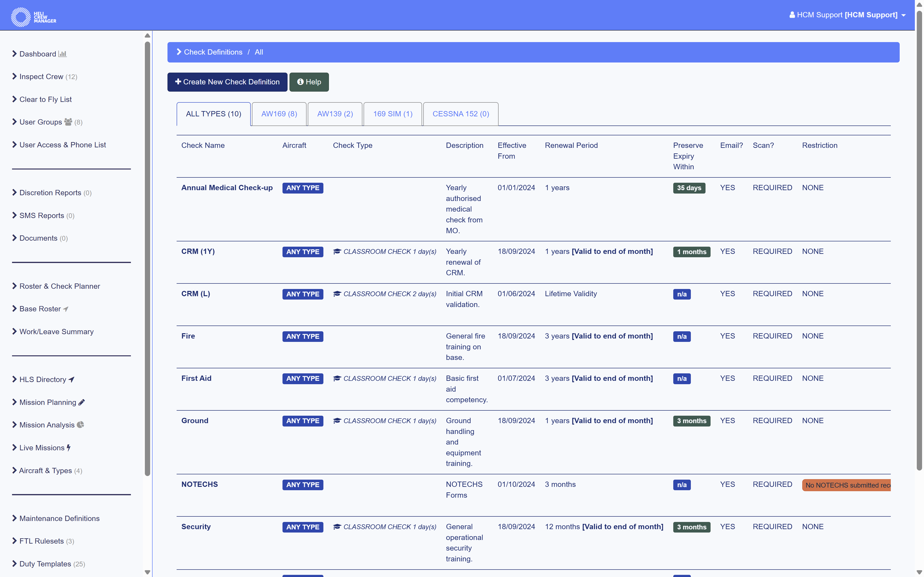Click the orange No NOTECHS restriction badge
This screenshot has width=924, height=577.
(x=846, y=485)
